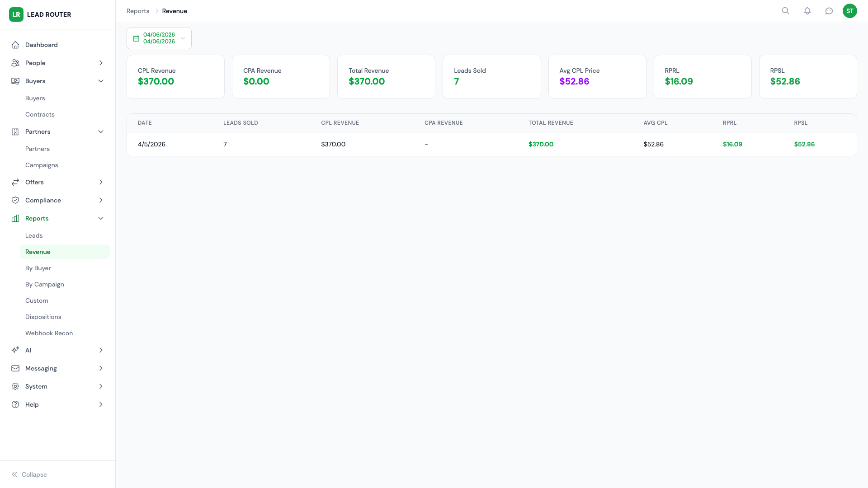This screenshot has height=488, width=868.
Task: Open the date range dropdown
Action: (x=183, y=38)
